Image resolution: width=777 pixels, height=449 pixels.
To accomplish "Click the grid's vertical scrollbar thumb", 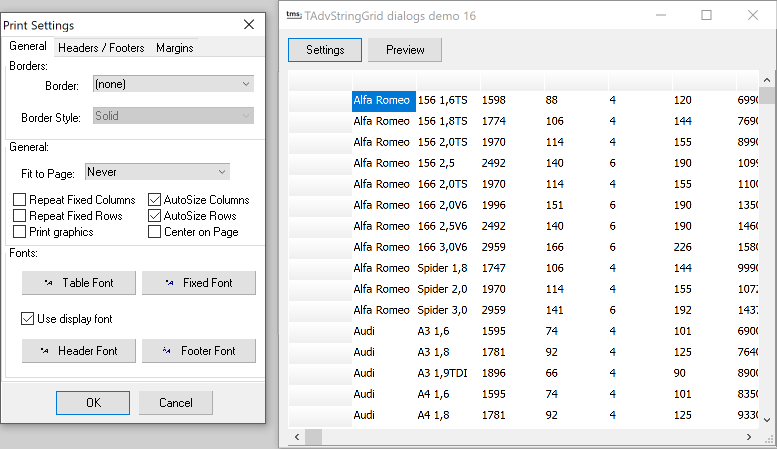I will pyautogui.click(x=767, y=96).
